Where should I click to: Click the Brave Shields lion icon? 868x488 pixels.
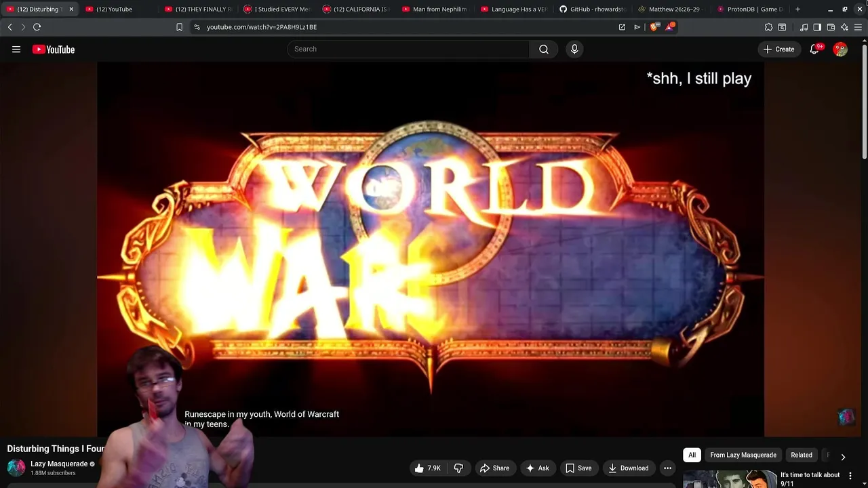[654, 27]
